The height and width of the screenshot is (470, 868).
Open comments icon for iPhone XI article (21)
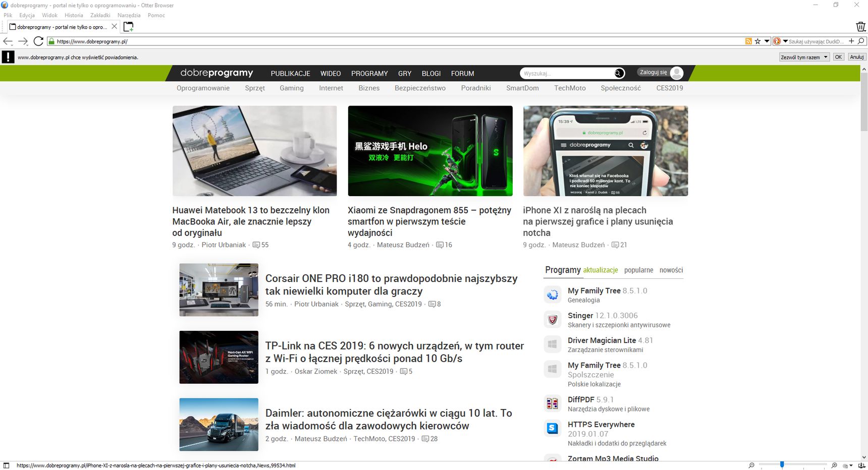(x=615, y=245)
